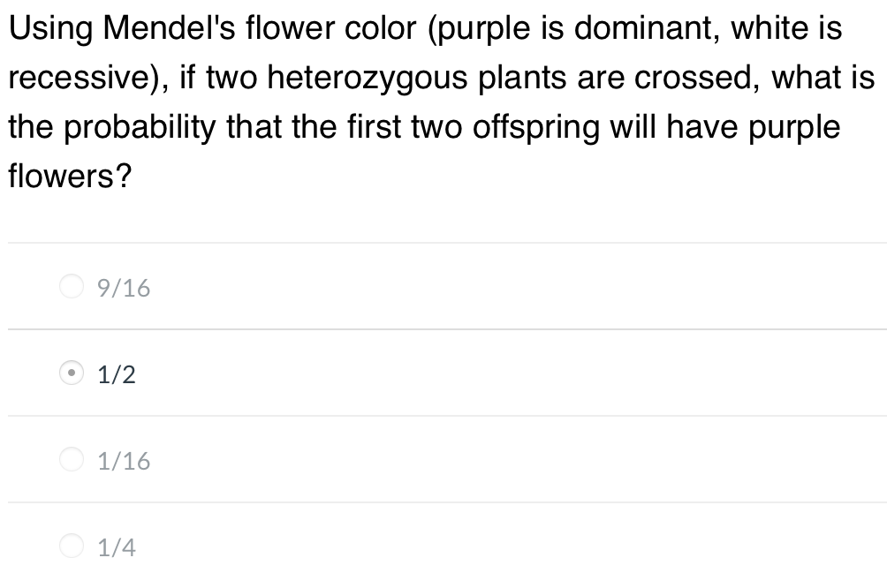
Task: Select the 9/16 answer radio button
Action: coord(72,286)
